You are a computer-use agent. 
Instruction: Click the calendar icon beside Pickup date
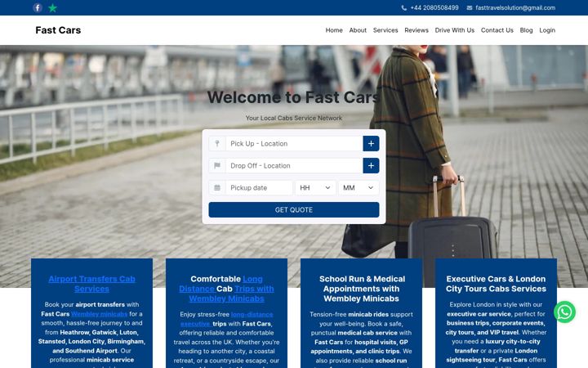point(217,188)
